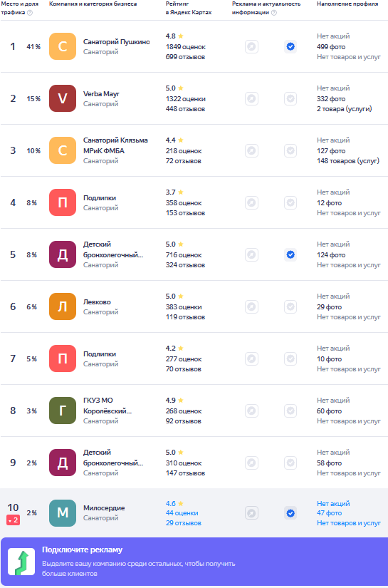The image size is (388, 588).
Task: Open the '44 оценки' link for Милосердие
Action: (x=182, y=513)
